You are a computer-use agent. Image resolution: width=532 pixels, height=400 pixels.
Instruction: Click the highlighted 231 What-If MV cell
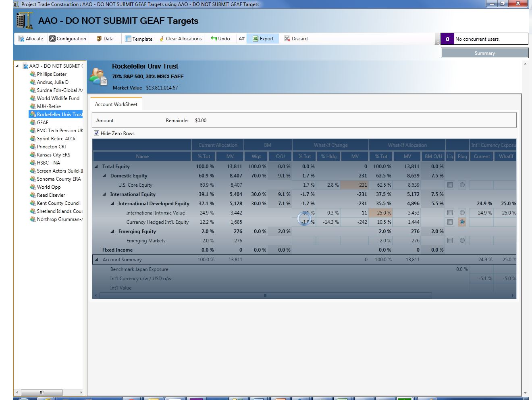click(354, 185)
